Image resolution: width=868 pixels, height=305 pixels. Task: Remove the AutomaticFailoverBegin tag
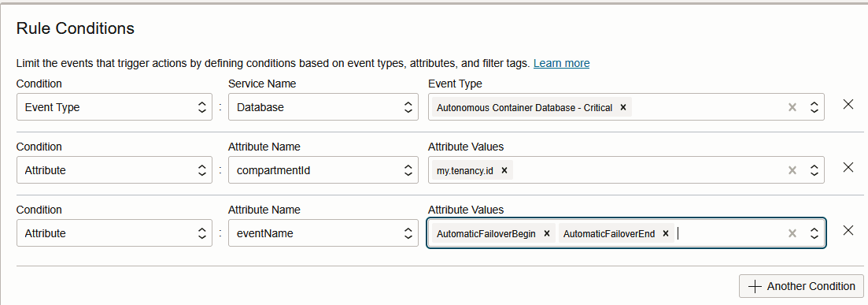546,233
